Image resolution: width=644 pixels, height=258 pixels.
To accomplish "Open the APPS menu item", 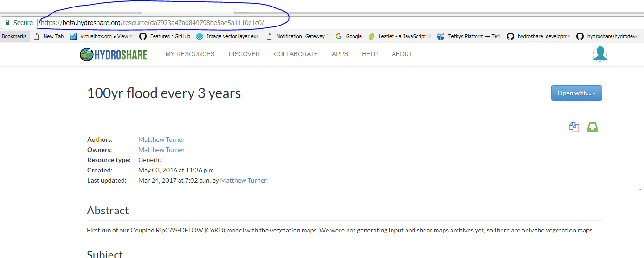I will tap(340, 54).
